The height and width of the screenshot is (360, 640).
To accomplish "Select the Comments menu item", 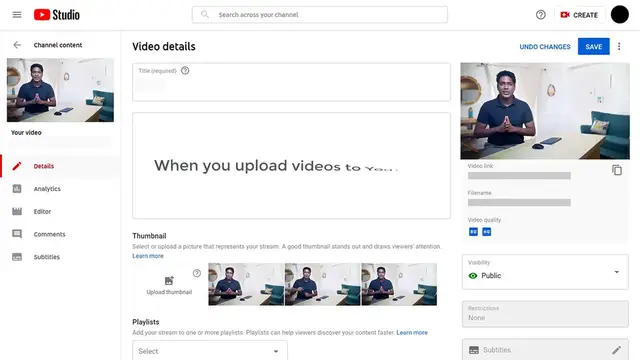I will pyautogui.click(x=60, y=234).
